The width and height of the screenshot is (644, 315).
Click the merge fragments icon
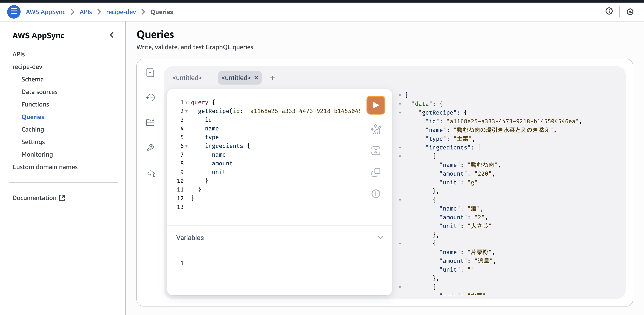pos(375,151)
